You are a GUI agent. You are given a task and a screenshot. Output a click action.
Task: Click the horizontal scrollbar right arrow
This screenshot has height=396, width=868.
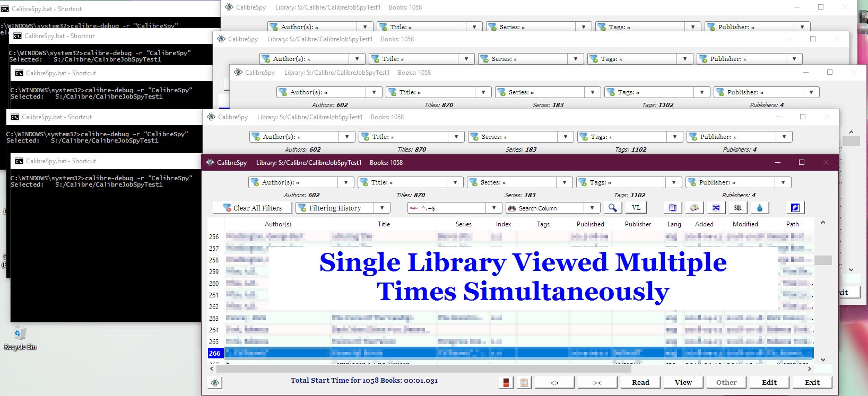(809, 368)
